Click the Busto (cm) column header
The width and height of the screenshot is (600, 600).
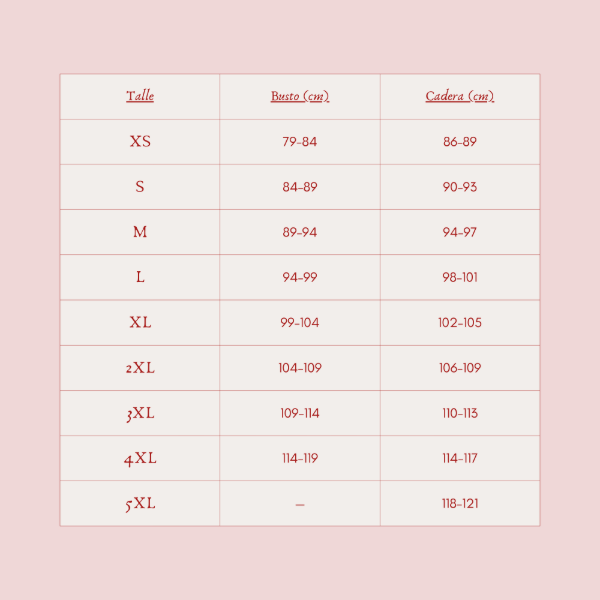pyautogui.click(x=300, y=96)
